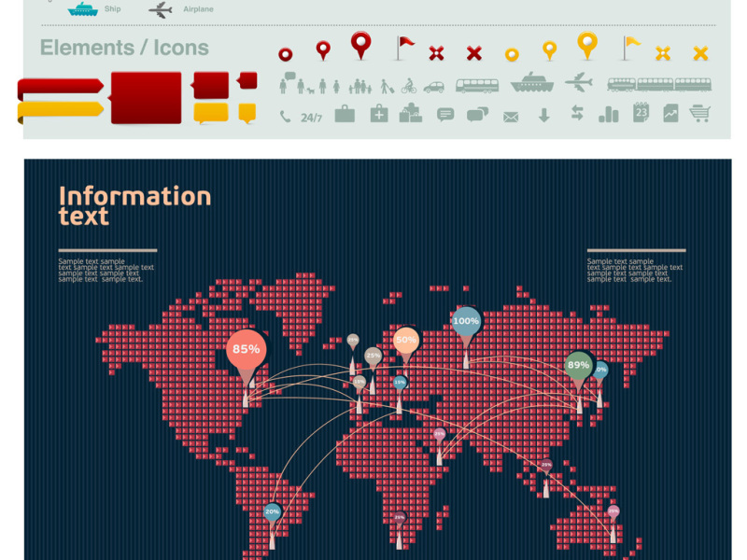
Task: Click the gray cyclist icon
Action: tap(408, 86)
